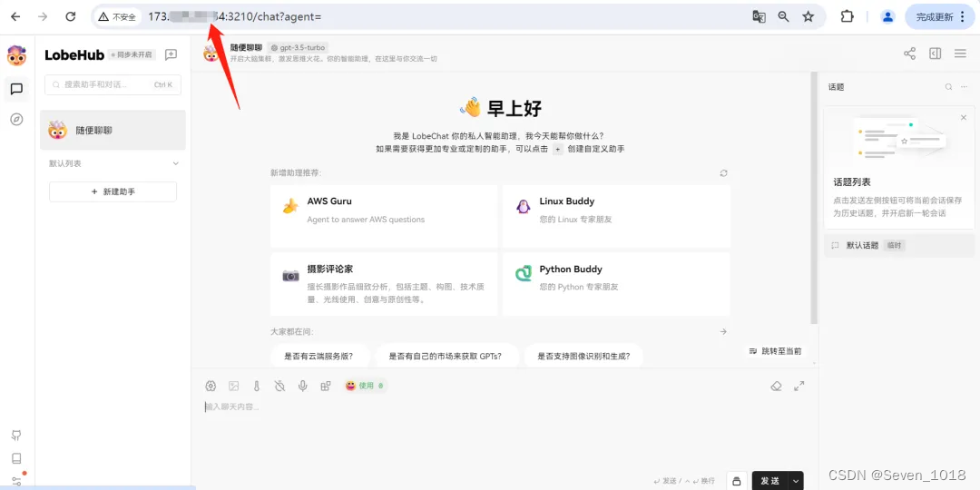Open the browser translate page icon
Viewport: 980px width, 490px height.
(x=759, y=17)
